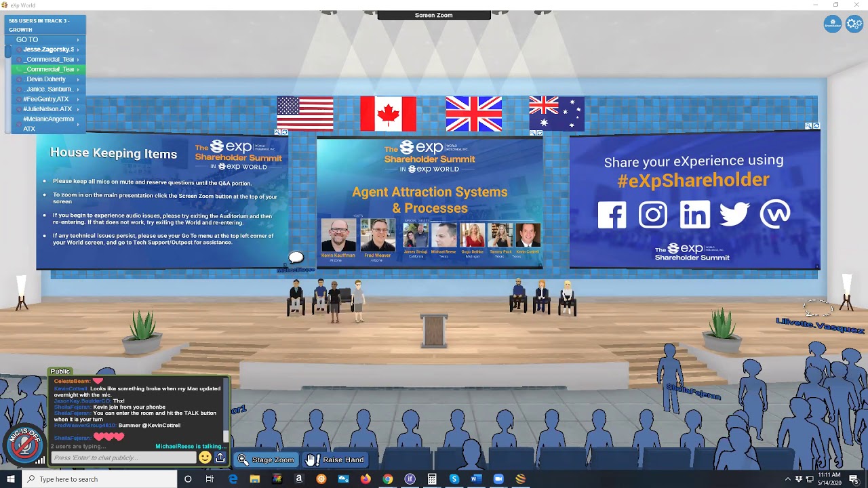
Task: Open Amazon from the taskbar
Action: pyautogui.click(x=298, y=479)
